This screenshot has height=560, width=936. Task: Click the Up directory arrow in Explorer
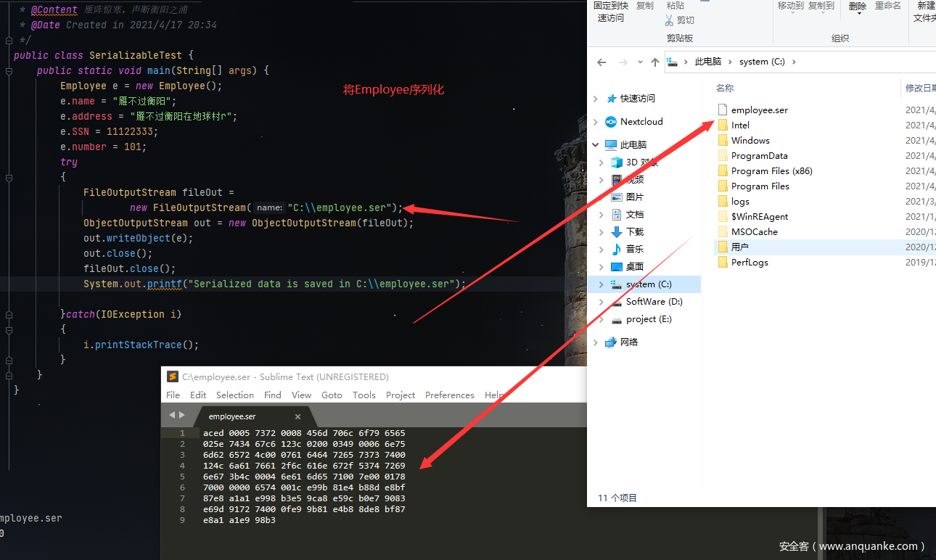[x=655, y=62]
